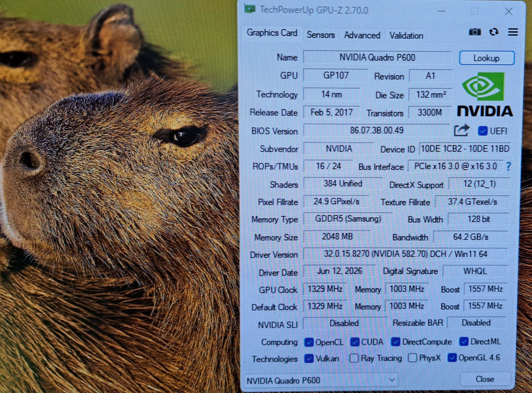Click the Release Date Feb 5, 2017 field
This screenshot has width=532, height=393.
click(332, 112)
